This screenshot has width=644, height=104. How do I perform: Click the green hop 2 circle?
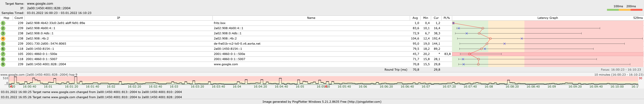tap(3, 28)
